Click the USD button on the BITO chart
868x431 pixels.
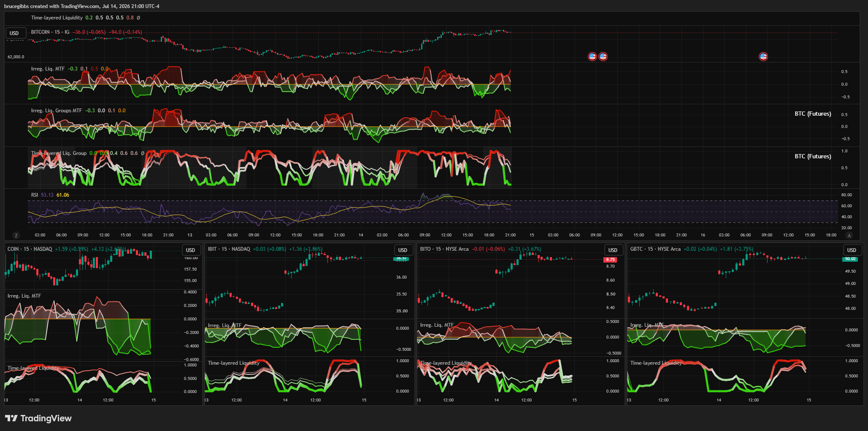[x=613, y=250]
